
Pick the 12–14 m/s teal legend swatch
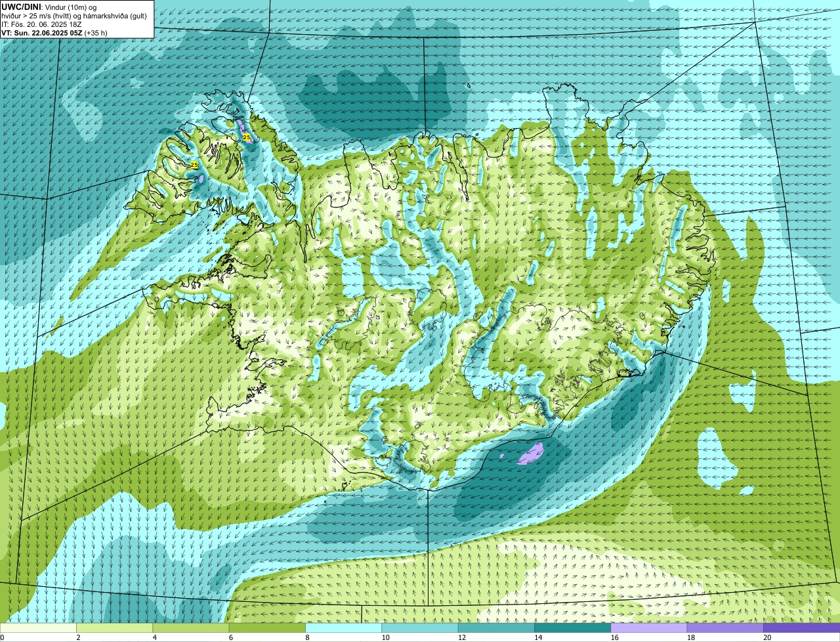[x=496, y=628]
